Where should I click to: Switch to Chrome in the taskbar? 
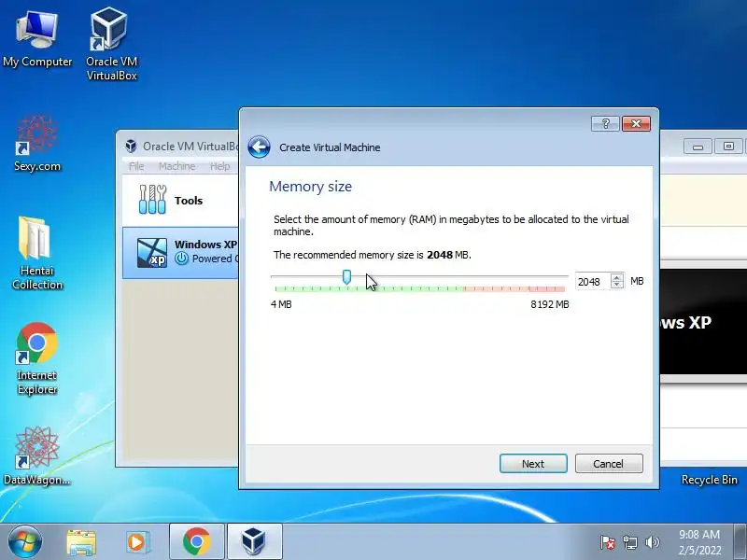197,542
